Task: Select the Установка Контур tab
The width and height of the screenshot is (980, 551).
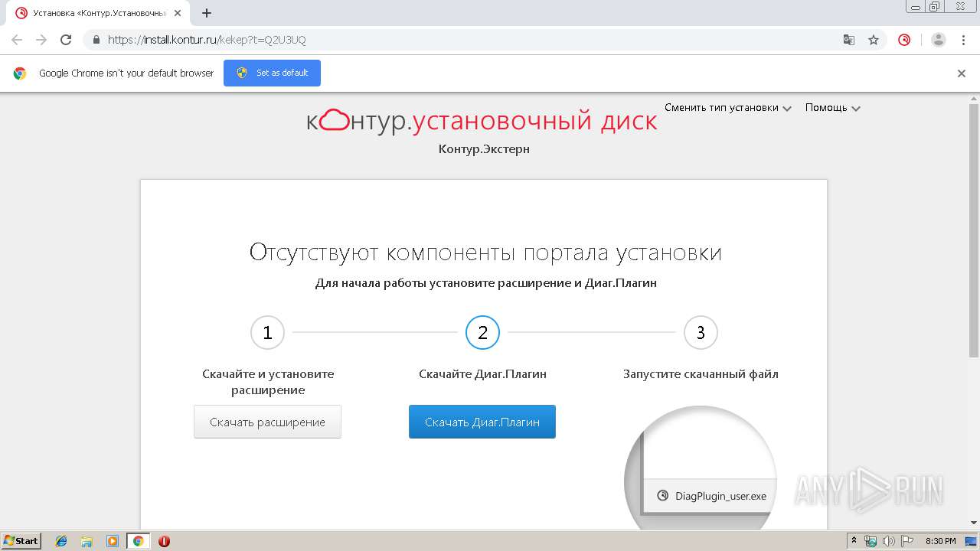Action: (x=96, y=13)
